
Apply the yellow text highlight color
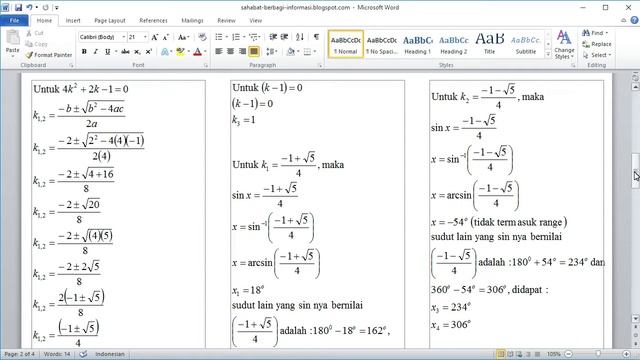[180, 52]
